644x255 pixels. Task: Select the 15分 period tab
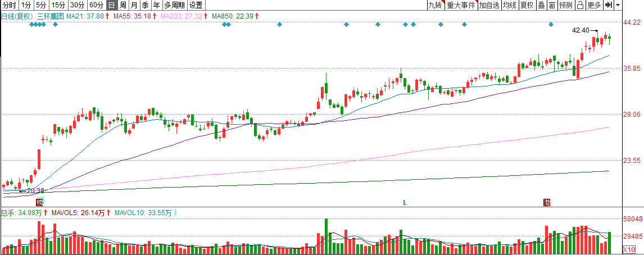58,6
